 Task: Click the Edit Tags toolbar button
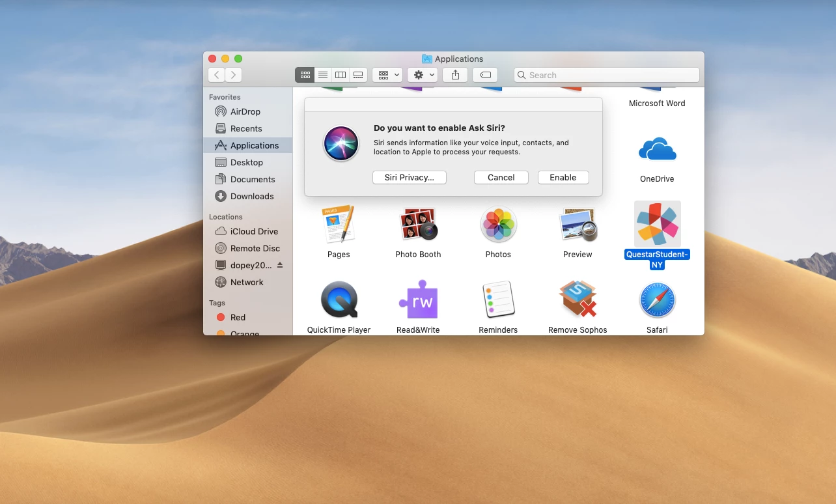pyautogui.click(x=485, y=75)
